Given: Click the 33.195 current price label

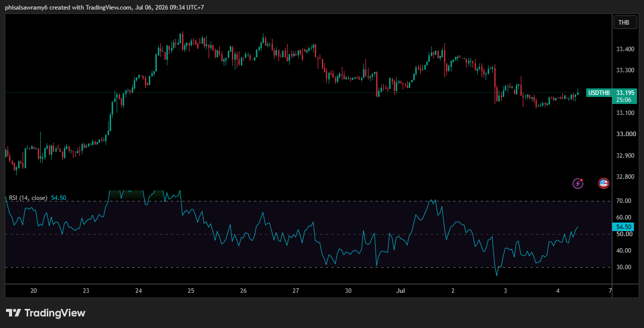Looking at the screenshot, I should [x=625, y=93].
